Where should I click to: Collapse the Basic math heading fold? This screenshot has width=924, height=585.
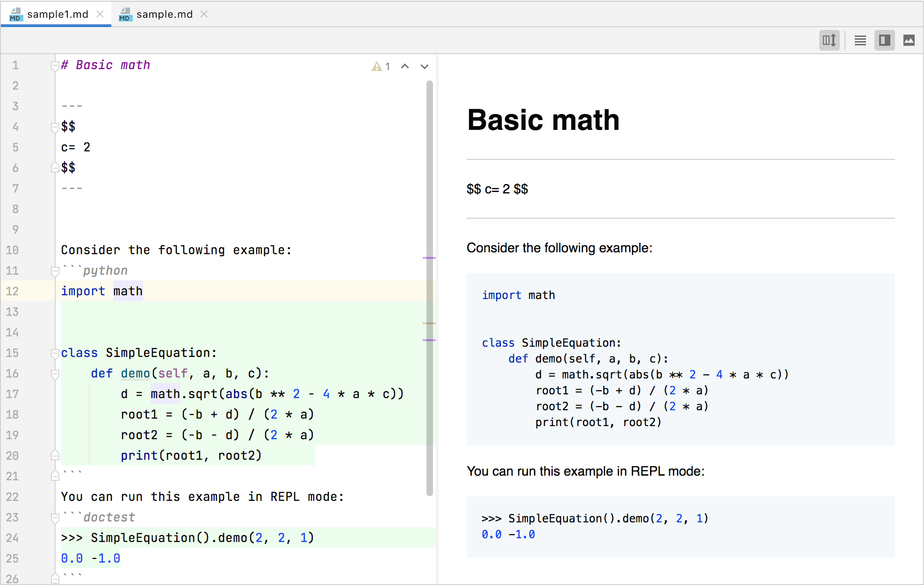(55, 66)
